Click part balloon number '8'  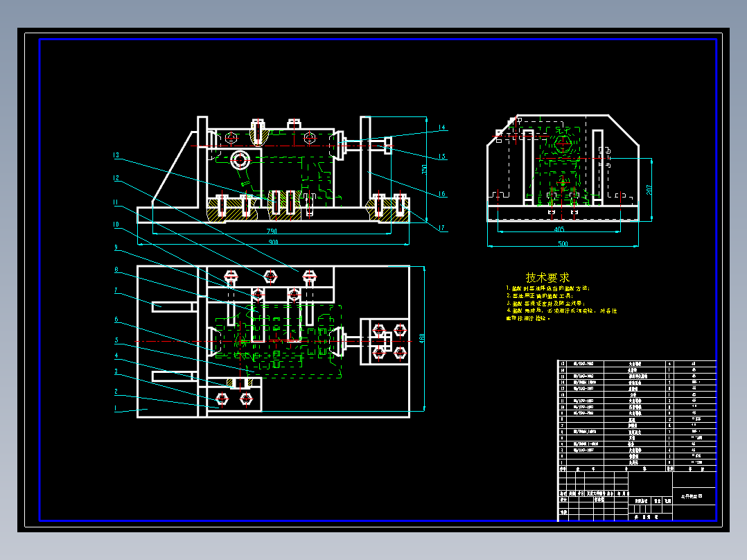[x=116, y=270]
